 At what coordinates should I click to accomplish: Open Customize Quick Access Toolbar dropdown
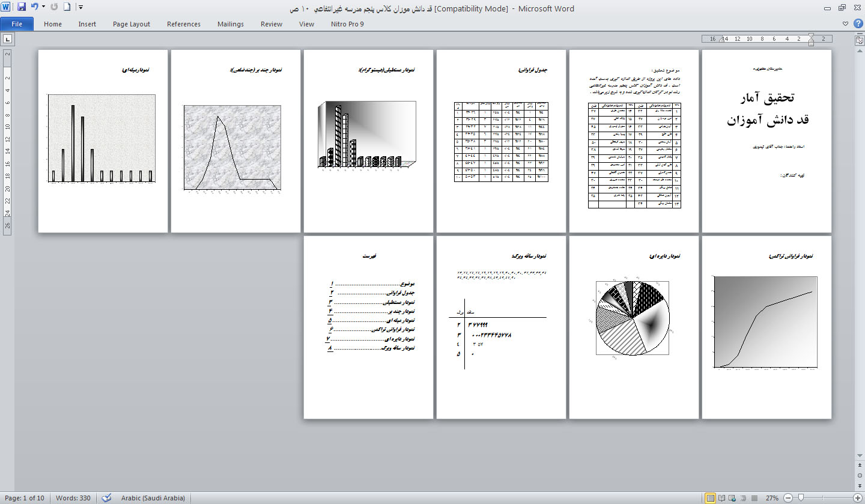(x=81, y=8)
